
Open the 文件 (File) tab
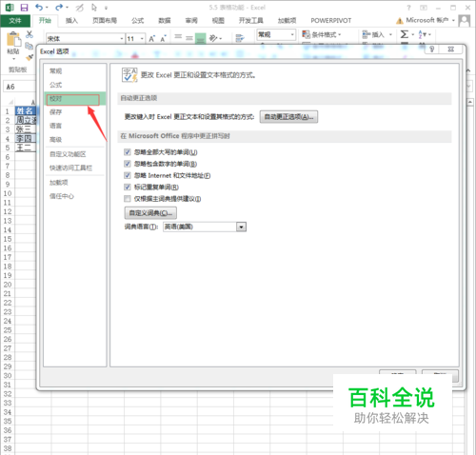(15, 21)
